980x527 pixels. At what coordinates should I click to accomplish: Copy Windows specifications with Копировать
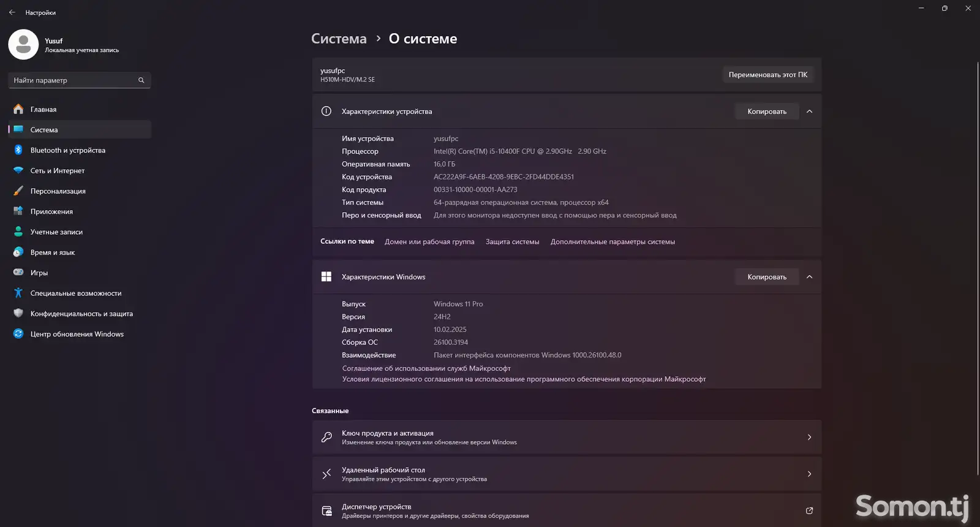click(x=767, y=277)
